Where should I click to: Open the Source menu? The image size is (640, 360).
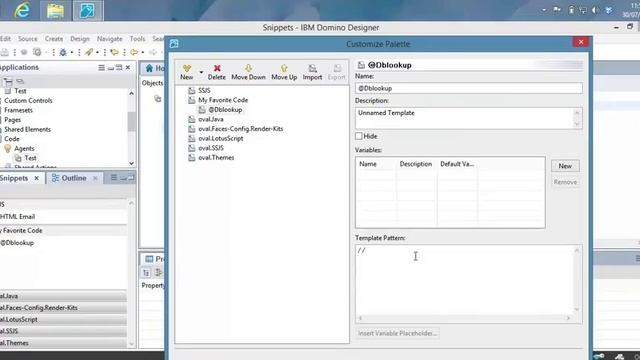[x=28, y=39]
